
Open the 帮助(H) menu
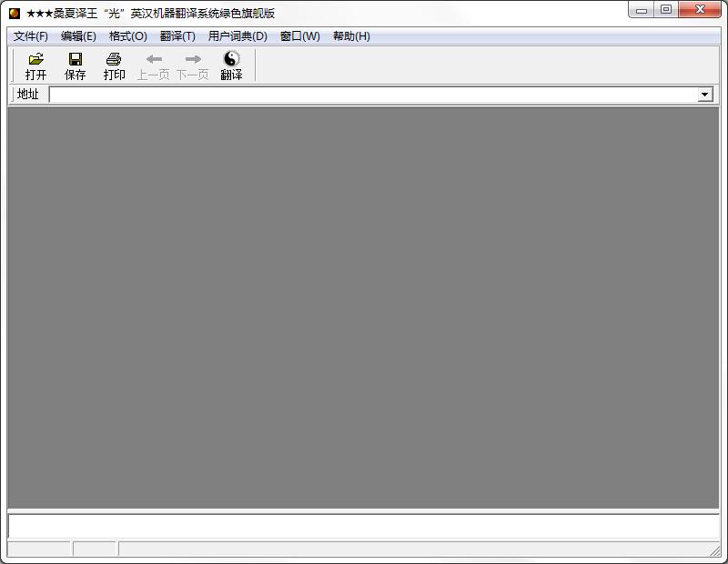pos(351,36)
